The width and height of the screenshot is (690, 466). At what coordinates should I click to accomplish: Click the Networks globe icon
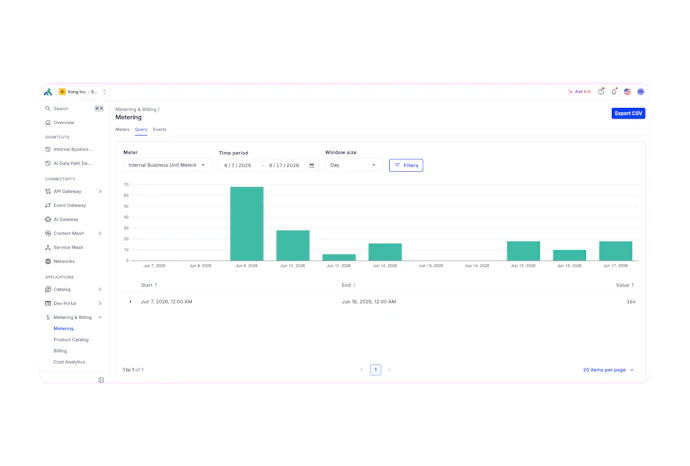[x=48, y=261]
